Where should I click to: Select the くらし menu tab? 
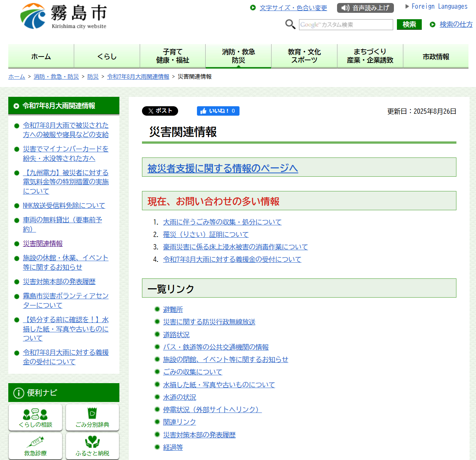[x=107, y=57]
